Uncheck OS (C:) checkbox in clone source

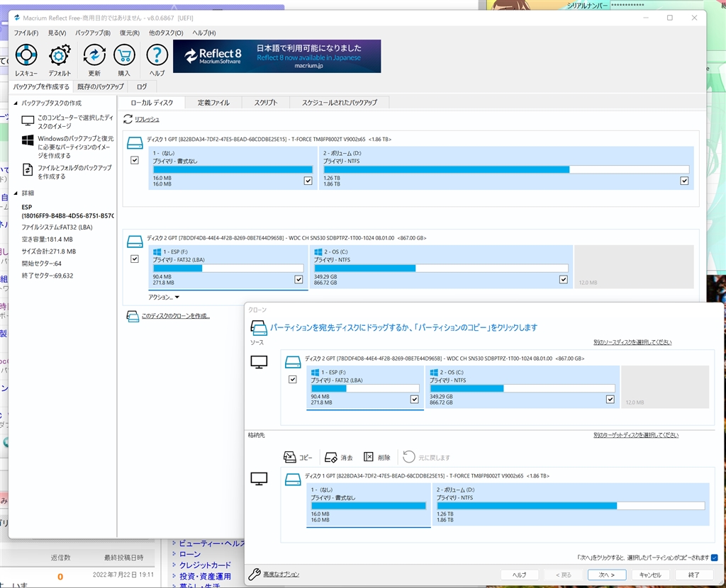coord(610,400)
